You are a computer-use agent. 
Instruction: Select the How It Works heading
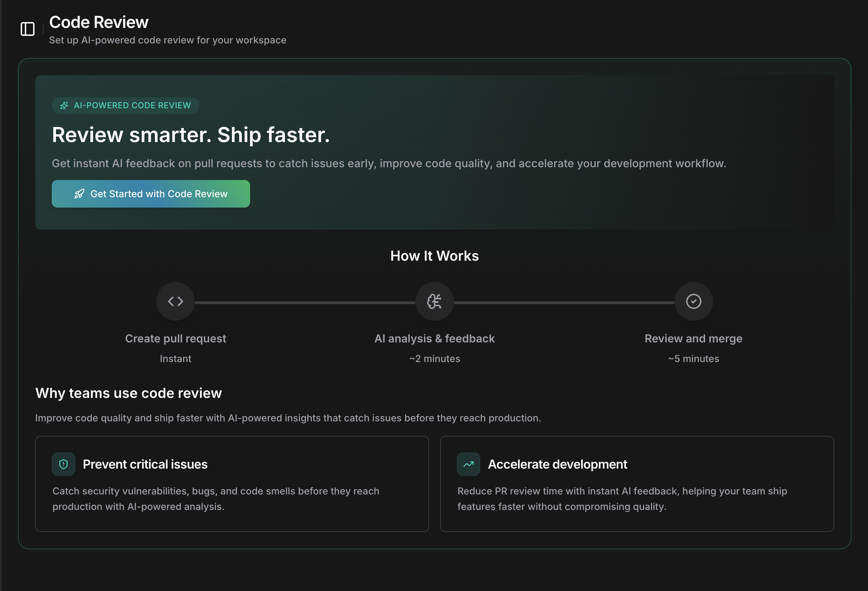click(x=434, y=256)
